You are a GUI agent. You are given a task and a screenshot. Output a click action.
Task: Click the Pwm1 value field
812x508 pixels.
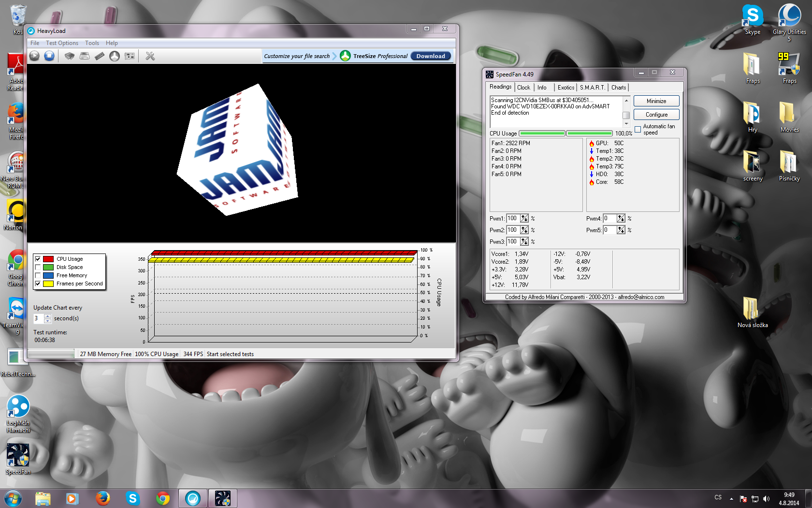513,218
